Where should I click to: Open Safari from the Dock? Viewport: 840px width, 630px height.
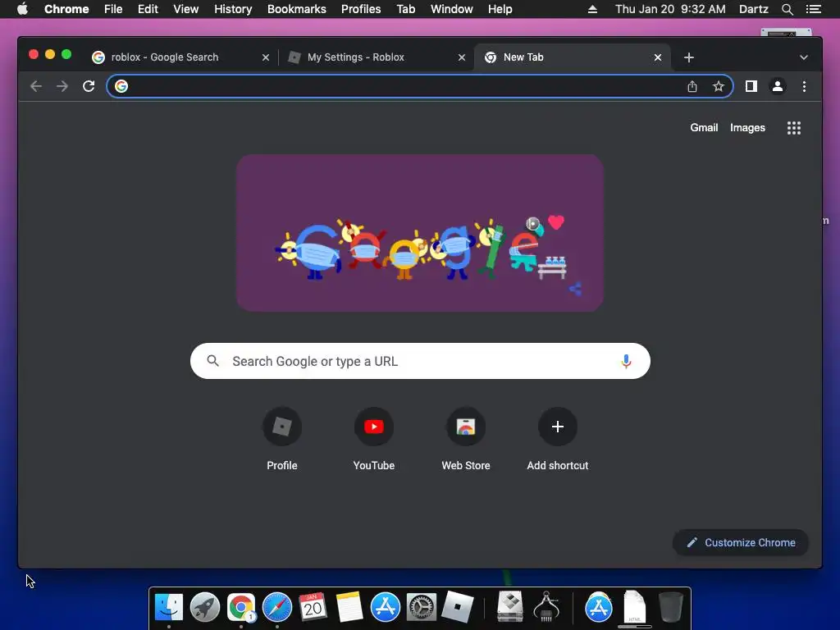point(277,608)
